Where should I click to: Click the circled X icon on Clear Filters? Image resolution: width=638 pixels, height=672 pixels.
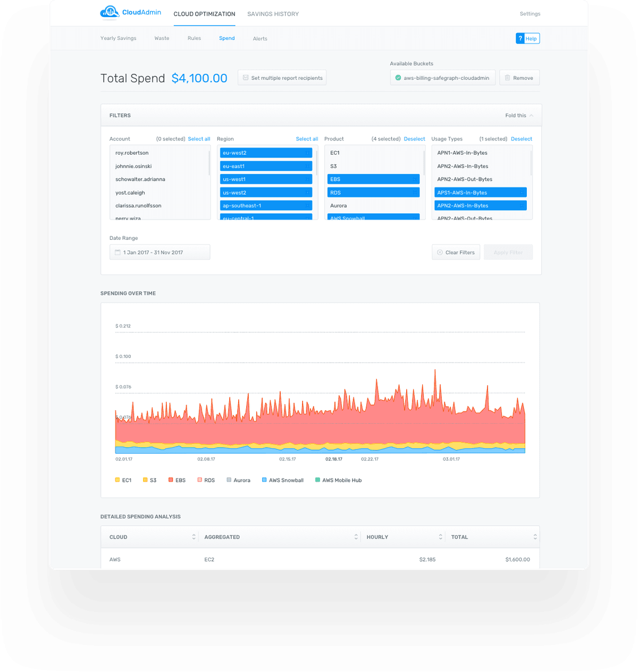click(x=440, y=253)
